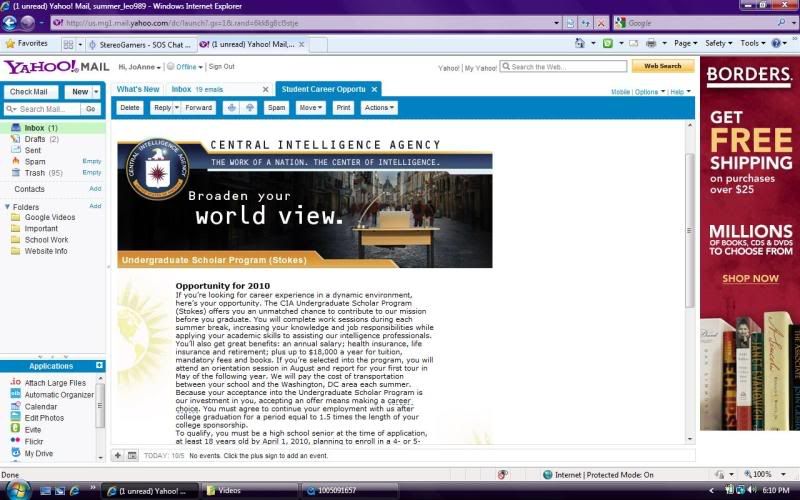Click the previous message arrow icon in mail toolbar
The width and height of the screenshot is (800, 500).
pos(232,108)
